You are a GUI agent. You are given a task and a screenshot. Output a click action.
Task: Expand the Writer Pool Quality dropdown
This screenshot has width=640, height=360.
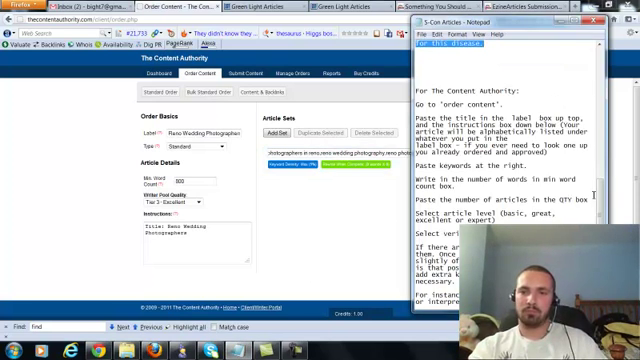coord(173,202)
